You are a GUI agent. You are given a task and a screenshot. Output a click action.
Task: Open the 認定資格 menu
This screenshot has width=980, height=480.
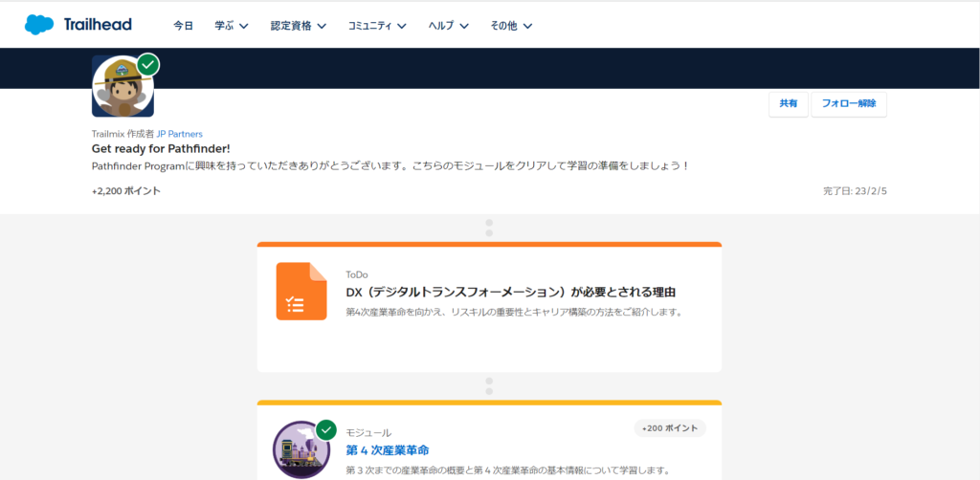pyautogui.click(x=291, y=26)
